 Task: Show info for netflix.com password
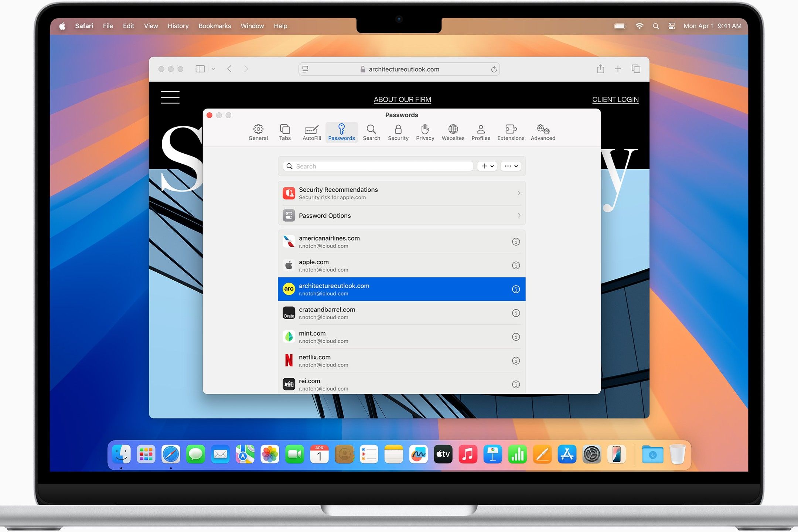pyautogui.click(x=516, y=361)
